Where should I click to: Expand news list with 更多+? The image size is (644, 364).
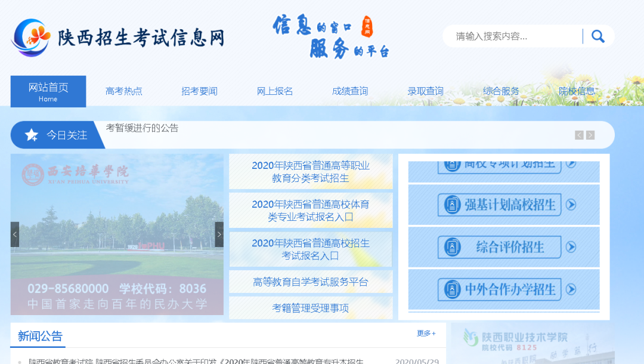click(x=426, y=334)
